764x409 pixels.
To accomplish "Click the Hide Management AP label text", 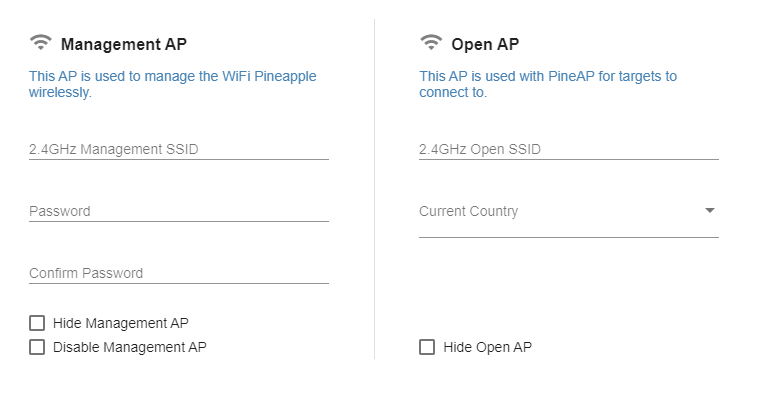I will (121, 323).
